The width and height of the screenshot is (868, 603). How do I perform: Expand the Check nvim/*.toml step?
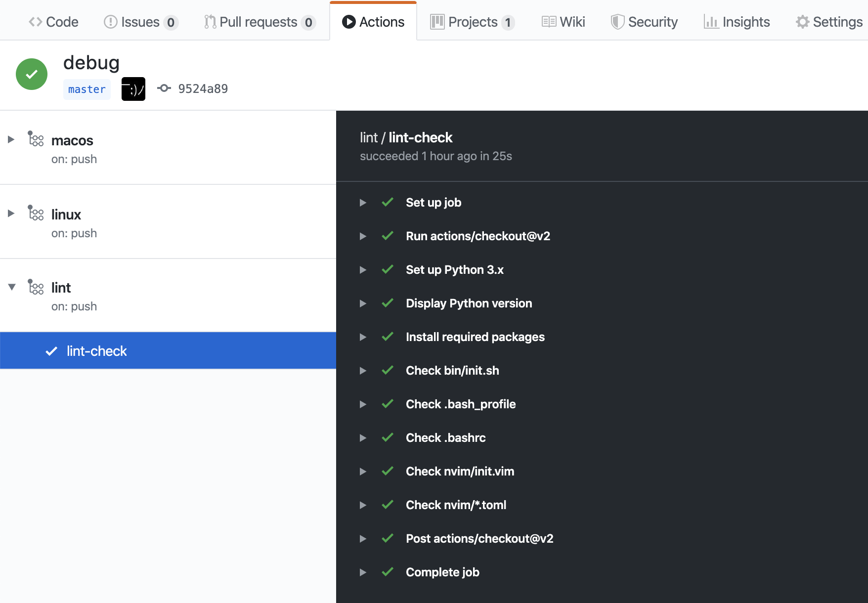pyautogui.click(x=363, y=505)
